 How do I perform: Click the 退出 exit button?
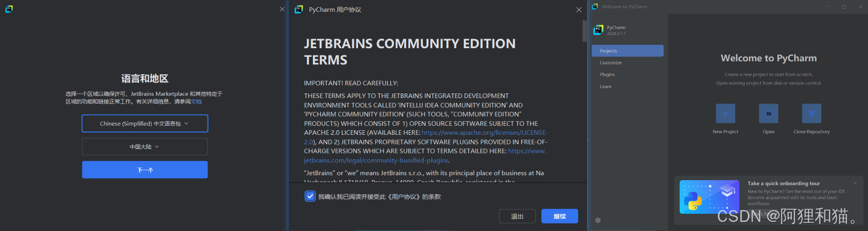click(x=517, y=216)
